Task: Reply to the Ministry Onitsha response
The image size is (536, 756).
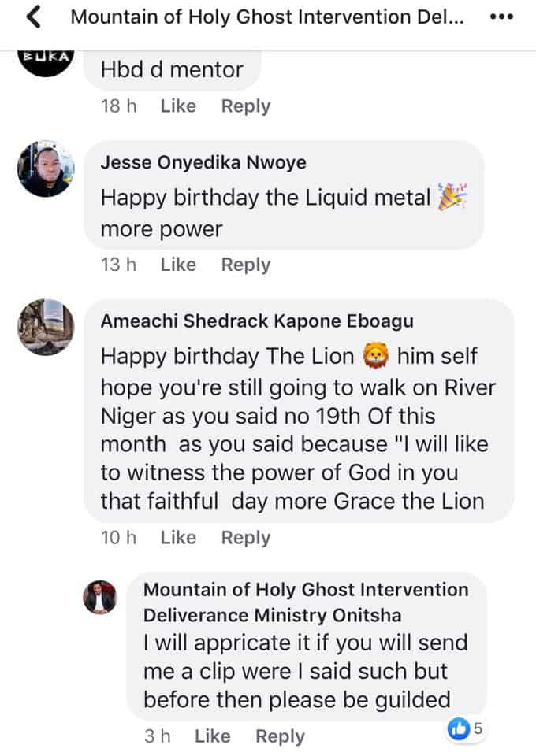Action: point(280,736)
